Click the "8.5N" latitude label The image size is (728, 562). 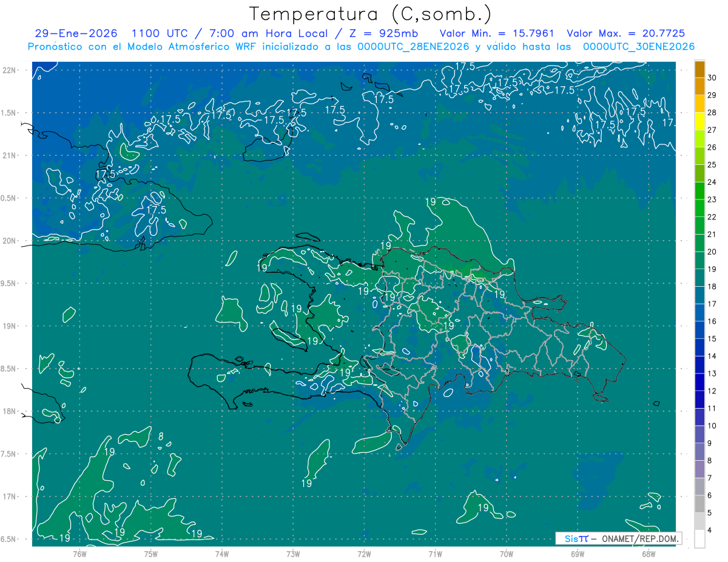click(9, 369)
